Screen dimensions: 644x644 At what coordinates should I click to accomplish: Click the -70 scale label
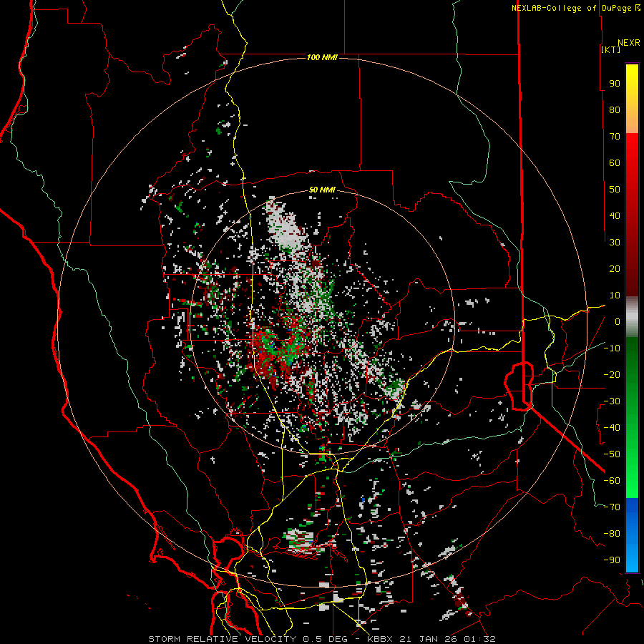point(612,507)
